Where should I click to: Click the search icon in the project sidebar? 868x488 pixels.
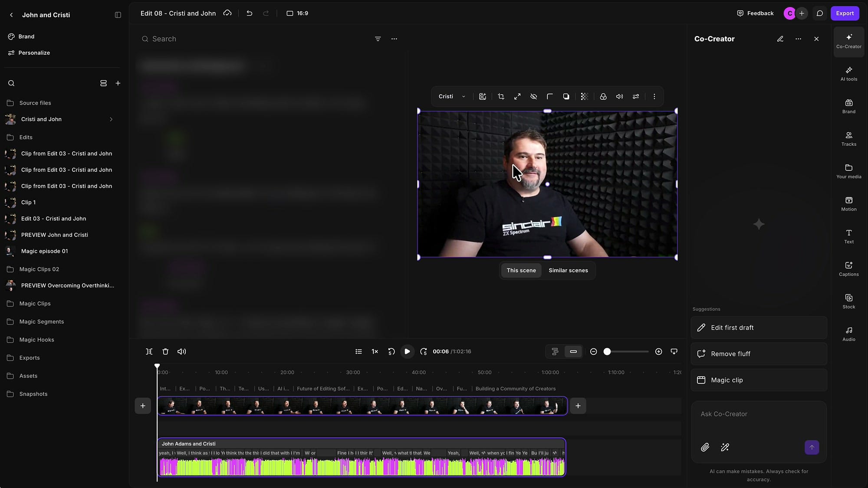[x=11, y=83]
